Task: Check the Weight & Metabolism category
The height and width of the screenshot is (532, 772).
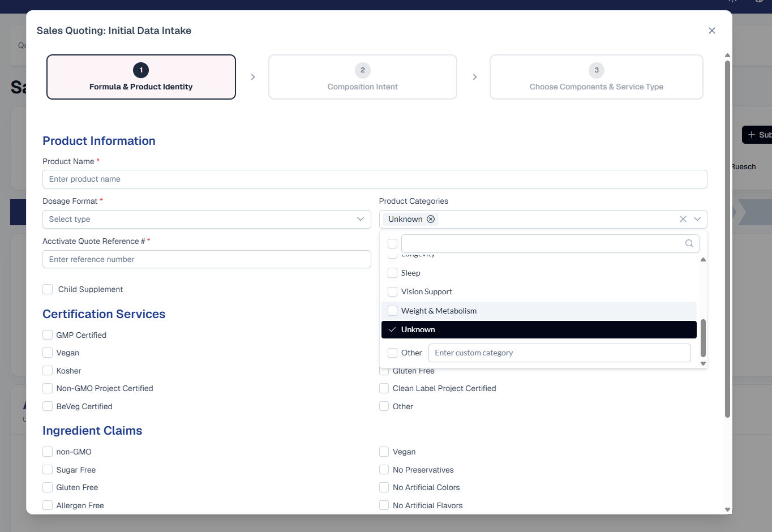Action: (392, 311)
